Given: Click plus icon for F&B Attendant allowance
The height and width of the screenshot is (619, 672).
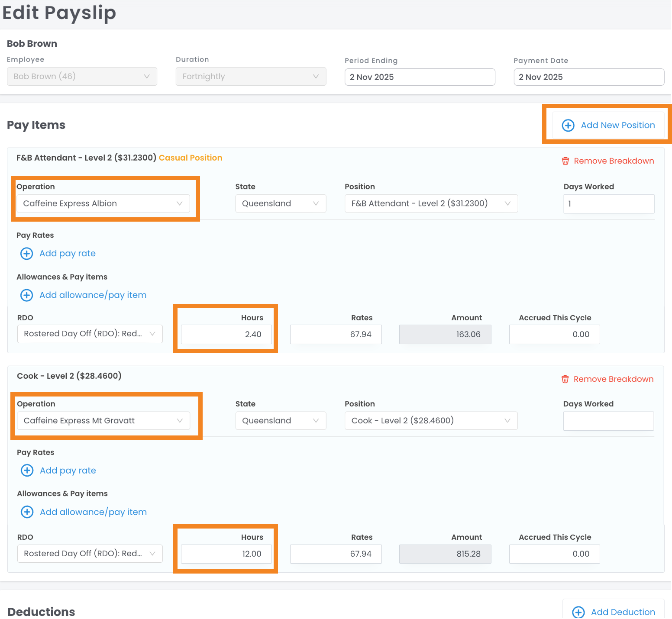Looking at the screenshot, I should pos(27,295).
